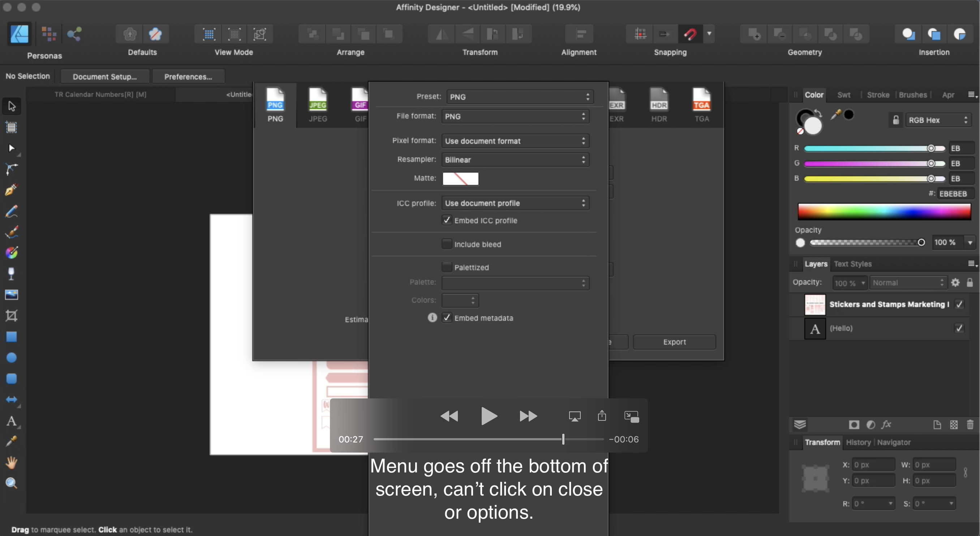Click the Matte color swatch

tap(460, 178)
